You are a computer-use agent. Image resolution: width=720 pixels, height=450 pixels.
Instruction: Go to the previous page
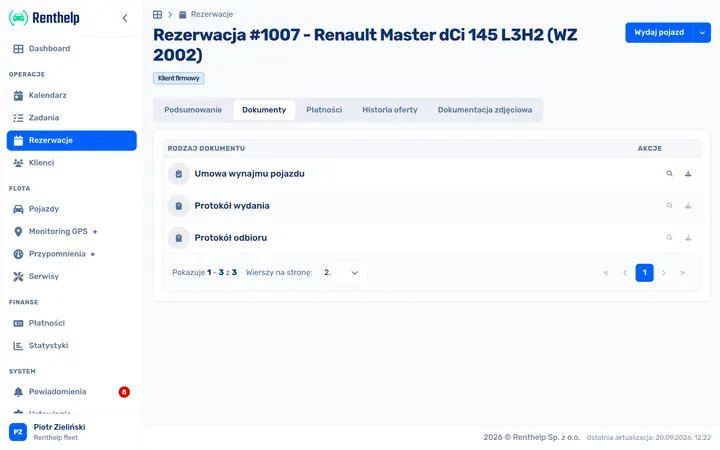click(x=625, y=273)
